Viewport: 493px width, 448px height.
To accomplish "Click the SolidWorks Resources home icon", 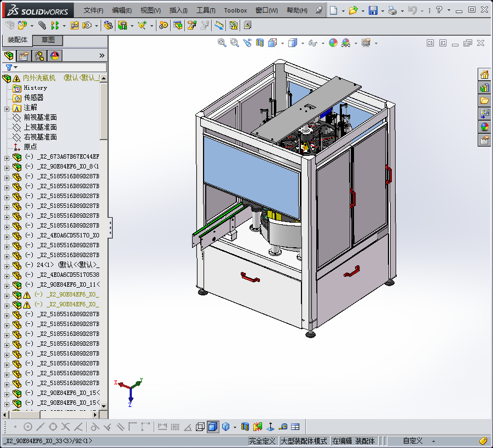I will pyautogui.click(x=484, y=74).
